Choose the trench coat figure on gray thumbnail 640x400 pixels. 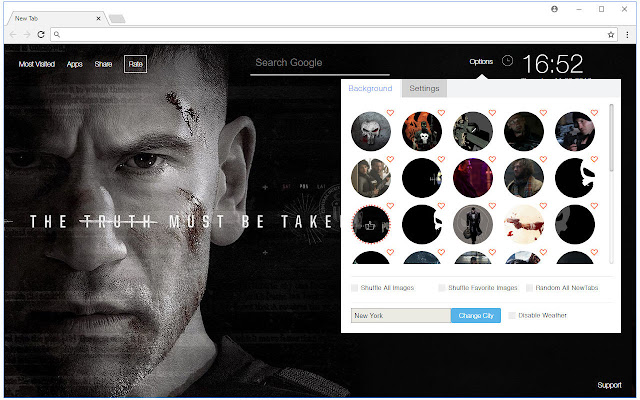tap(473, 224)
